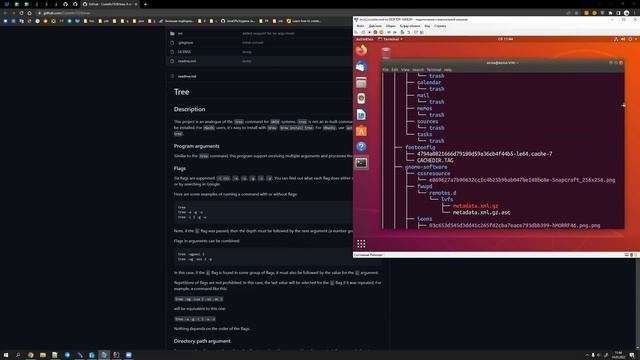Screen dimensions: 640x360
Task: Open a new browser tab
Action: point(145,4)
